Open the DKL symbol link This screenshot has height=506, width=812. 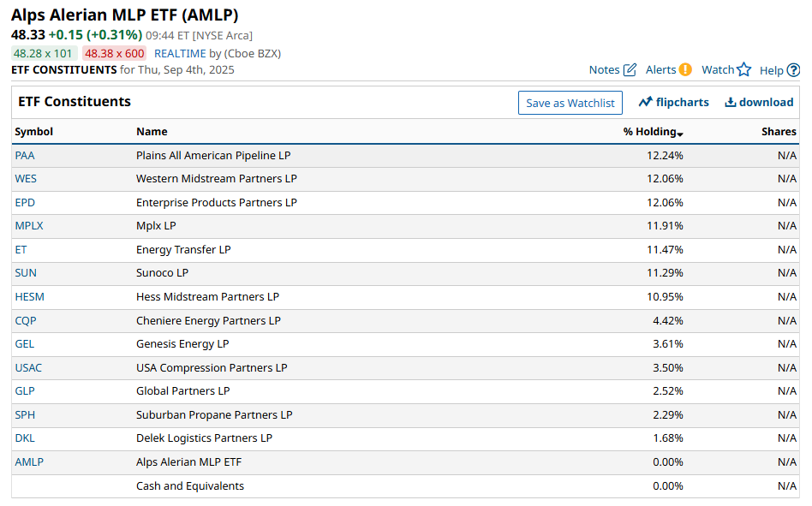pos(25,438)
